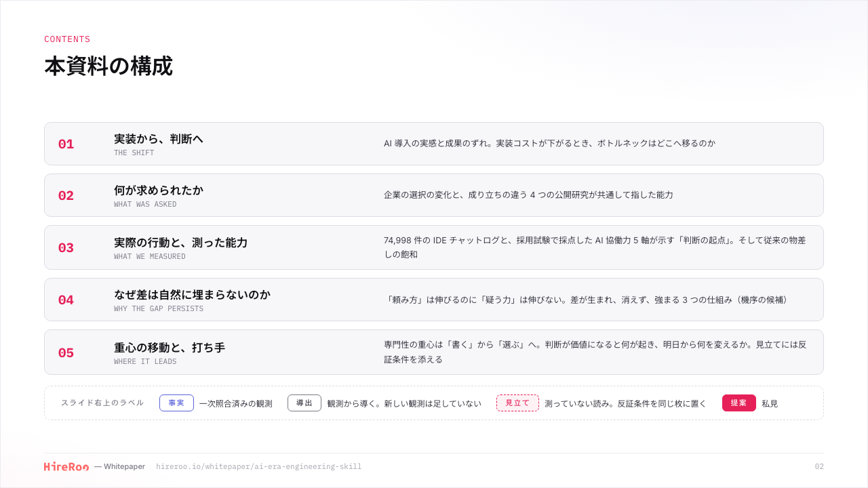
Task: Click the section number 04
Action: pyautogui.click(x=66, y=300)
